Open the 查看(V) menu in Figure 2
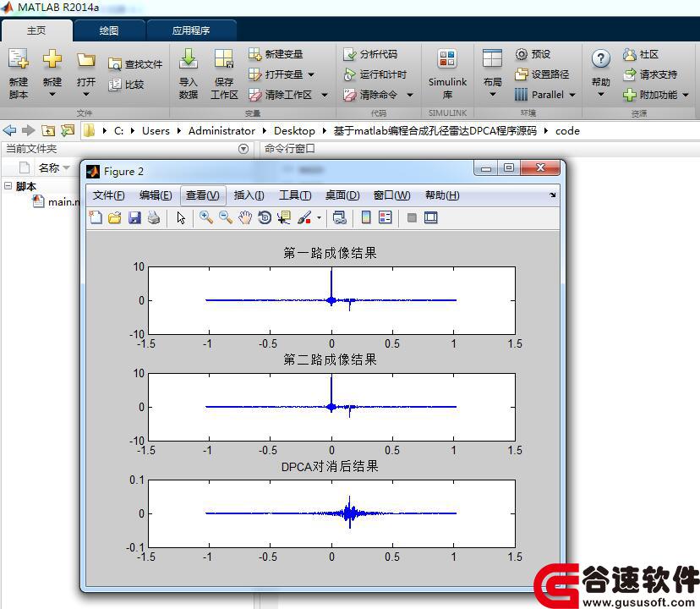The height and width of the screenshot is (609, 700). 203,195
